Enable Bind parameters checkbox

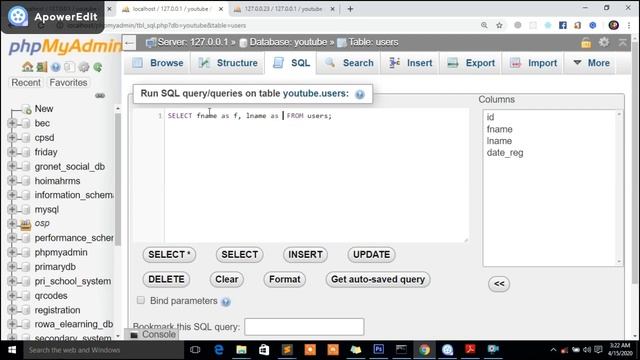tap(141, 300)
